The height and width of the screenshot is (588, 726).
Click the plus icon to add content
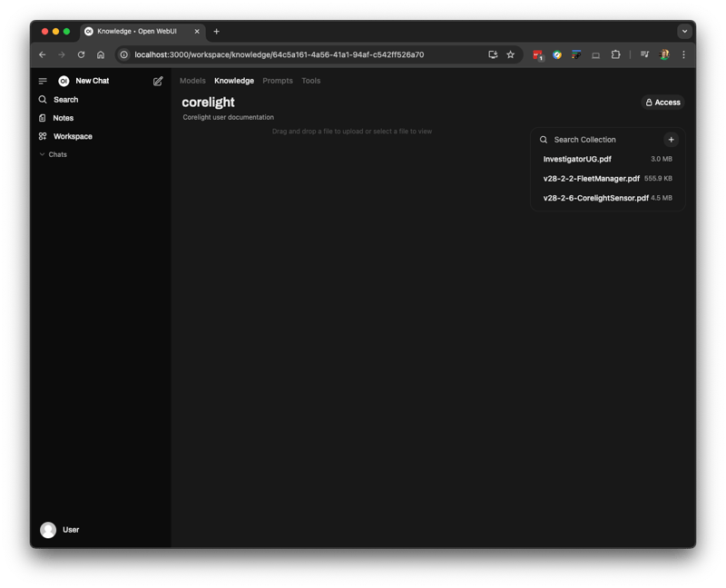[671, 140]
